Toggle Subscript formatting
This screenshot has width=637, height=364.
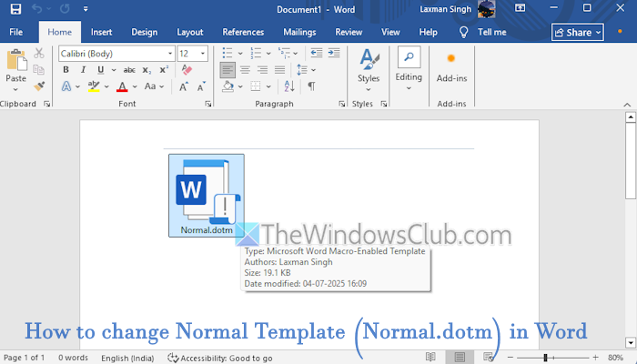pyautogui.click(x=147, y=70)
